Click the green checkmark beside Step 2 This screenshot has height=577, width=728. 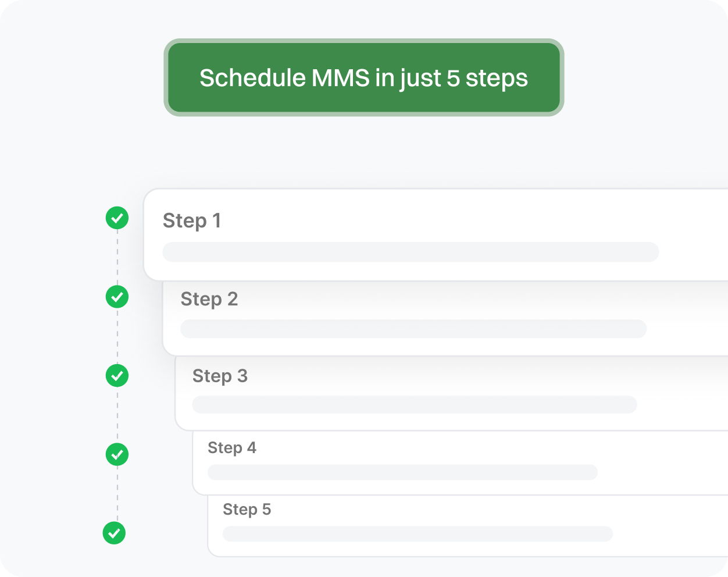click(117, 297)
